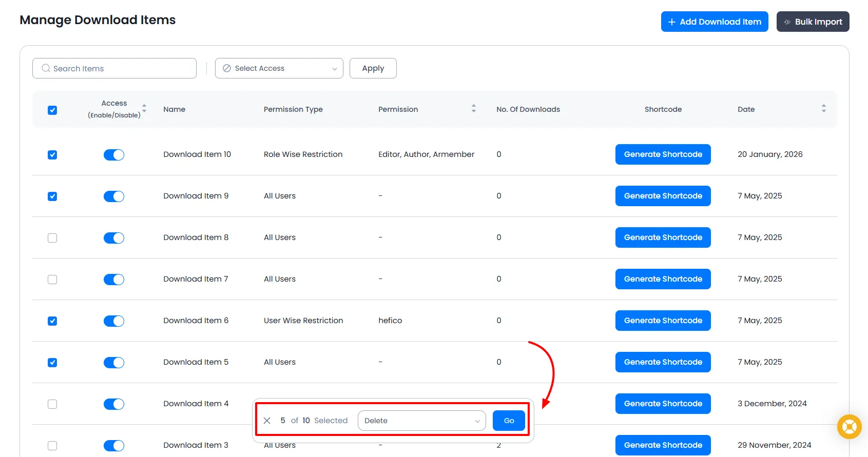Uncheck the Download Item 6 checkbox

pos(52,321)
